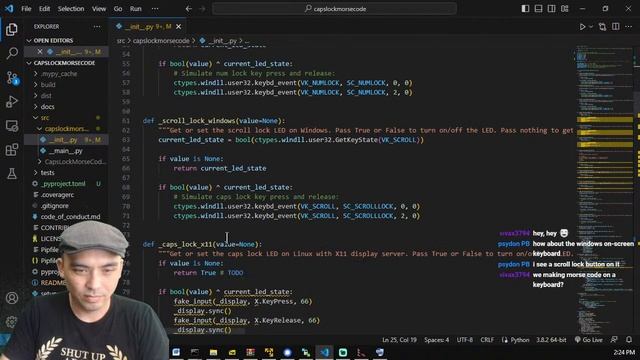
Task: Start Go Live server
Action: point(588,340)
